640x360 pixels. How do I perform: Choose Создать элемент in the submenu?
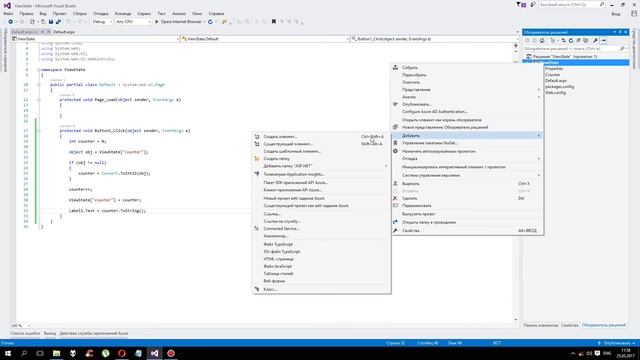321,137
